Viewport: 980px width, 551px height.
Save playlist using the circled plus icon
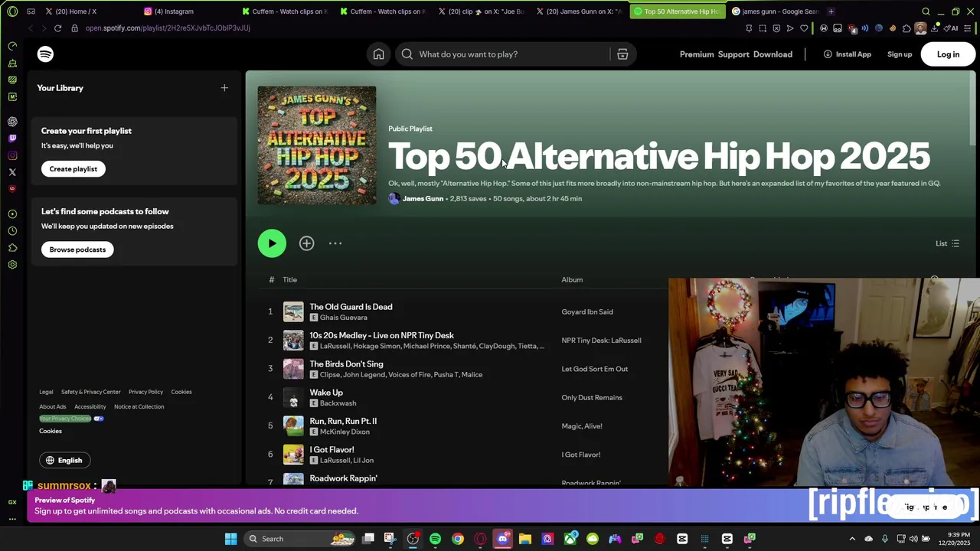tap(306, 243)
